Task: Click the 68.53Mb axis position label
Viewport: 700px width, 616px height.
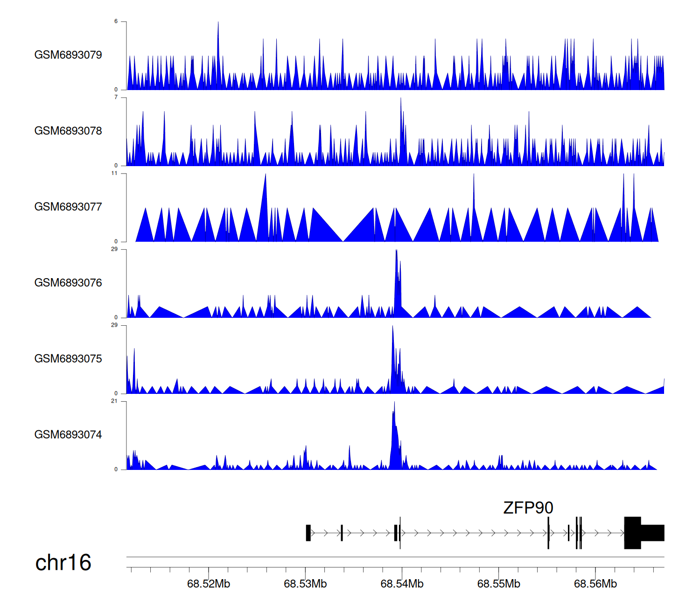Action: click(305, 584)
